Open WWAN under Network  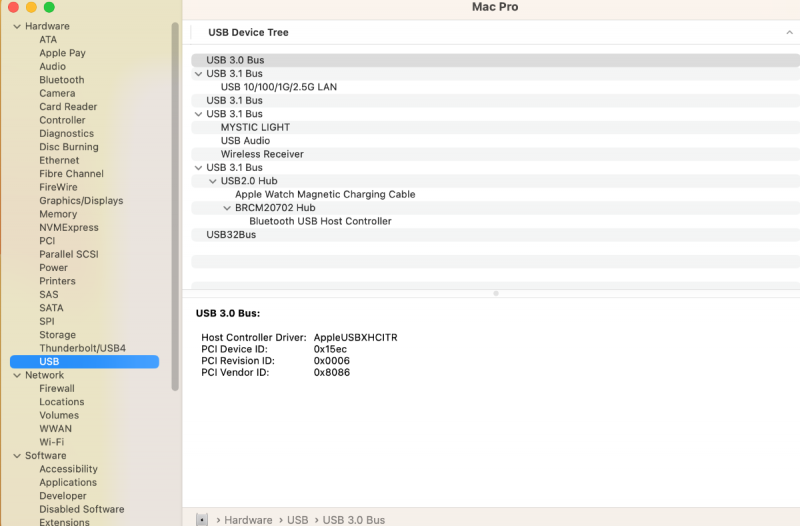coord(56,429)
